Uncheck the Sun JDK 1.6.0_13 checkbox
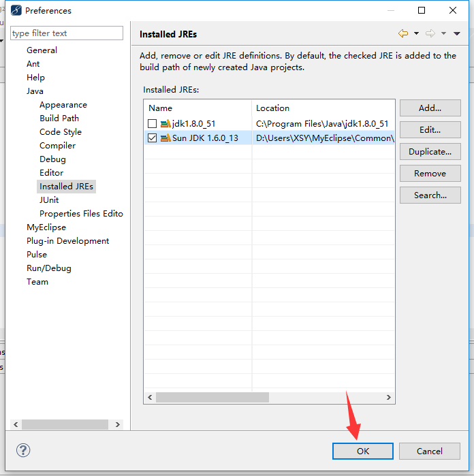The height and width of the screenshot is (476, 474). click(x=152, y=138)
